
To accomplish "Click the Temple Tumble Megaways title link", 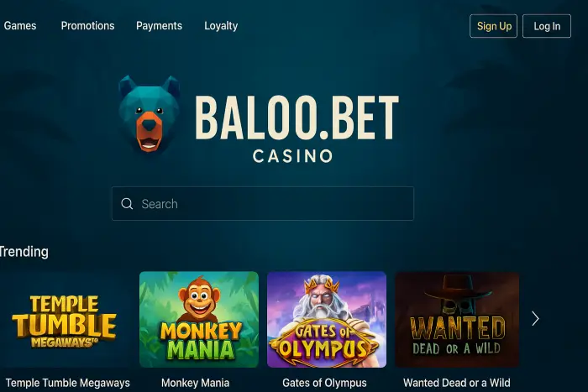I will [67, 383].
